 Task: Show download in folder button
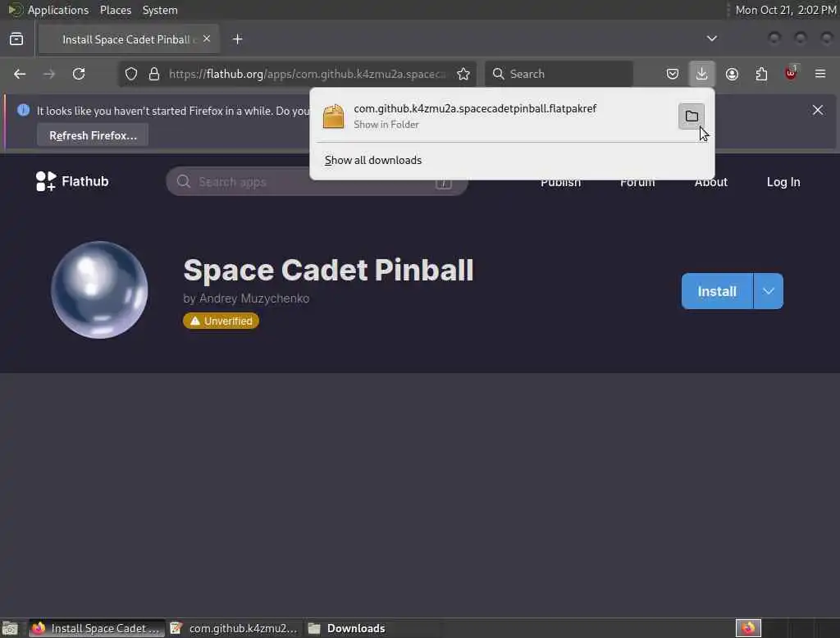click(692, 116)
